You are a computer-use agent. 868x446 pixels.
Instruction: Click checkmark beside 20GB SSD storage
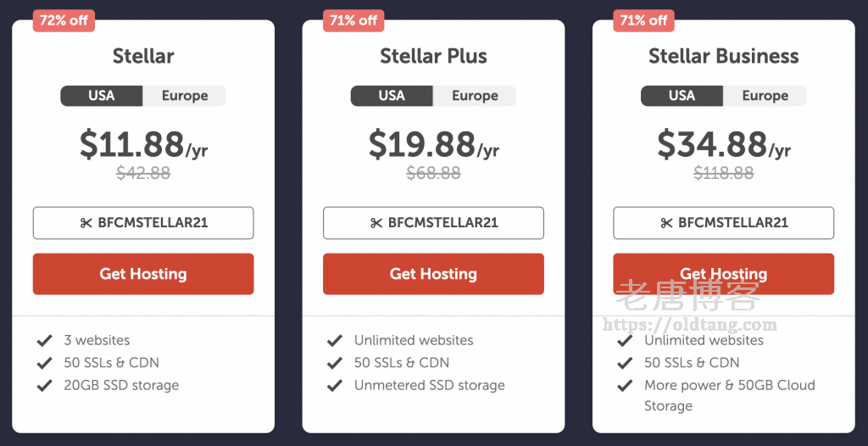(45, 386)
